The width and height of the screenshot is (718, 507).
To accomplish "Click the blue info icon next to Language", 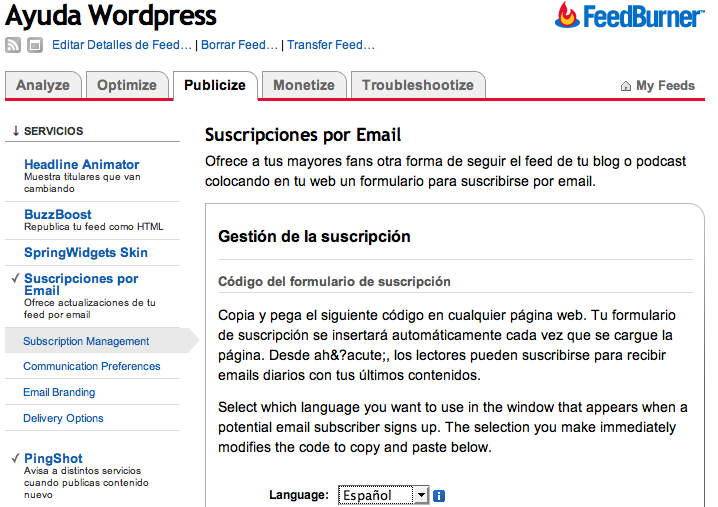I will click(439, 495).
